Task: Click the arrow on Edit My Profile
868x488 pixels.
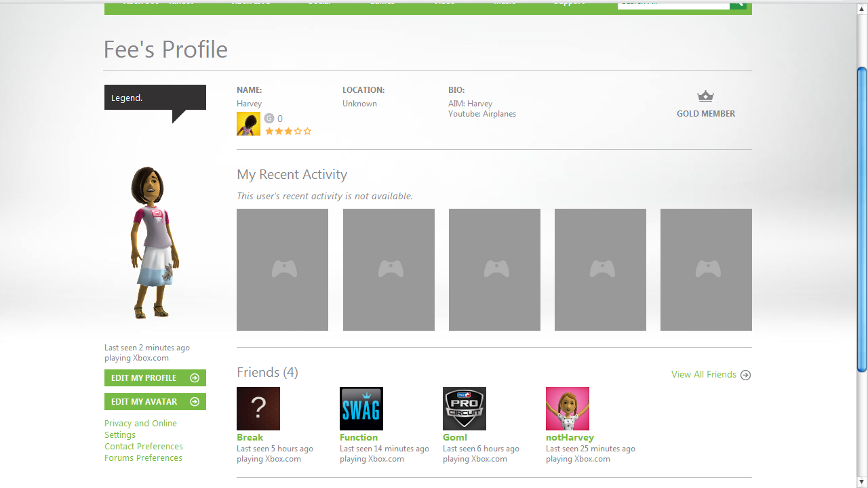Action: 195,378
